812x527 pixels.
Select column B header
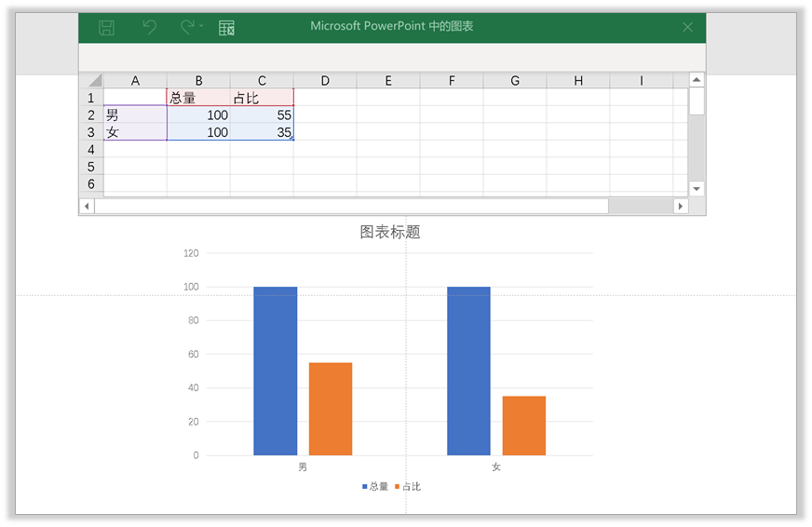pyautogui.click(x=198, y=80)
